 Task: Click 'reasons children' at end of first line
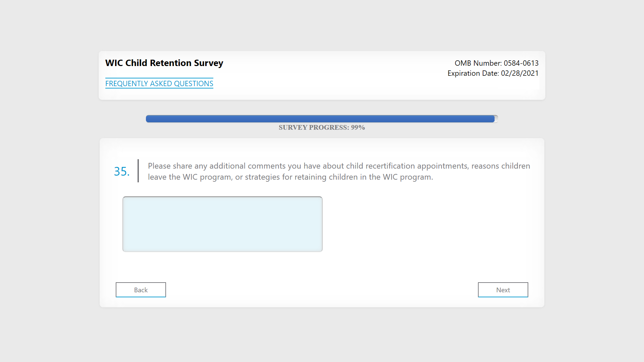[500, 166]
